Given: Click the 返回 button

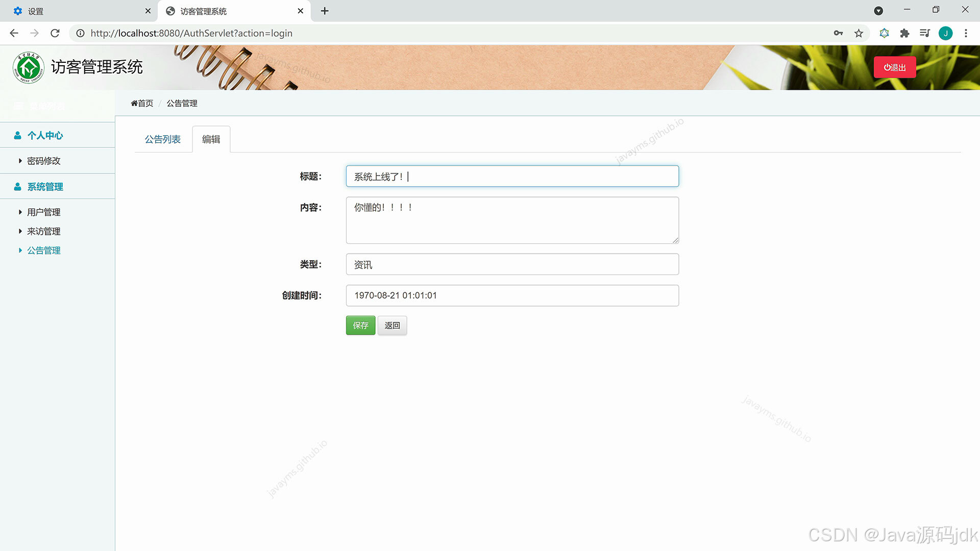Looking at the screenshot, I should 392,325.
